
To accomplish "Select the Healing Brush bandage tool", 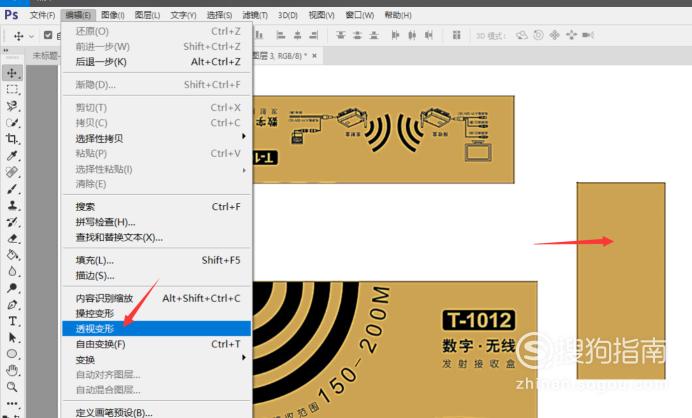I will pos(12,172).
